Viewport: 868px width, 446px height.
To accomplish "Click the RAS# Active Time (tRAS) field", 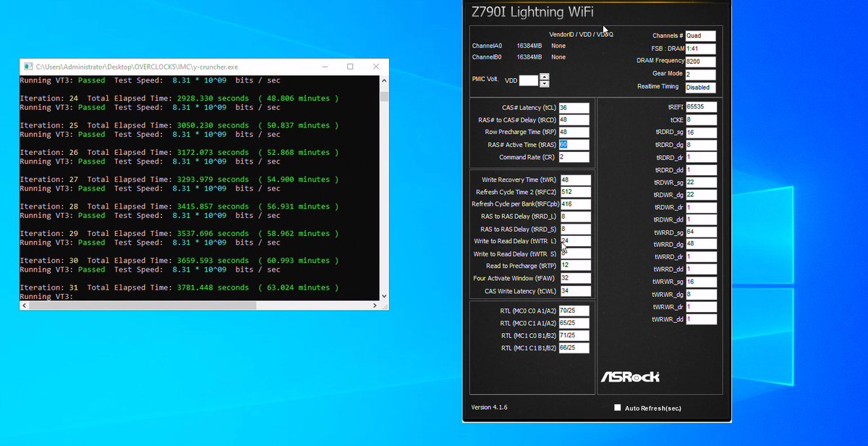I will tap(574, 144).
